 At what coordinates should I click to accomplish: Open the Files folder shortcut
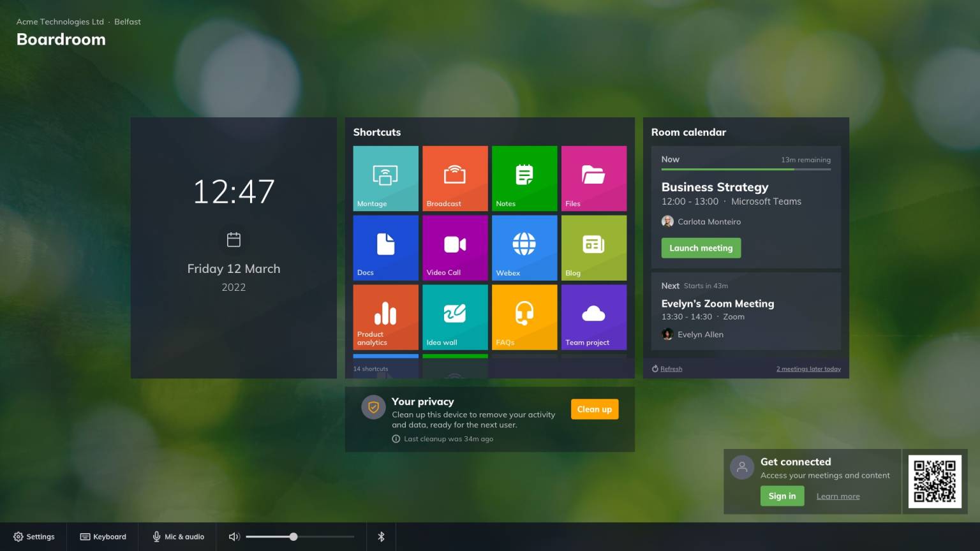pyautogui.click(x=593, y=178)
